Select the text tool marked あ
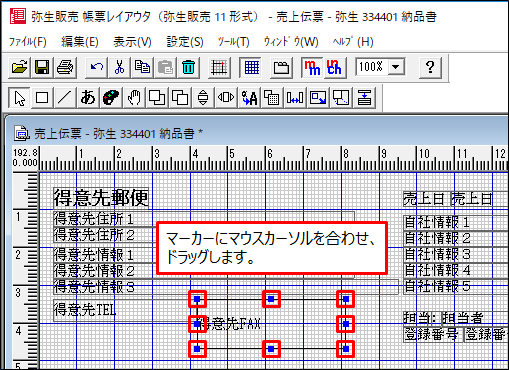This screenshot has width=509, height=370. [88, 98]
